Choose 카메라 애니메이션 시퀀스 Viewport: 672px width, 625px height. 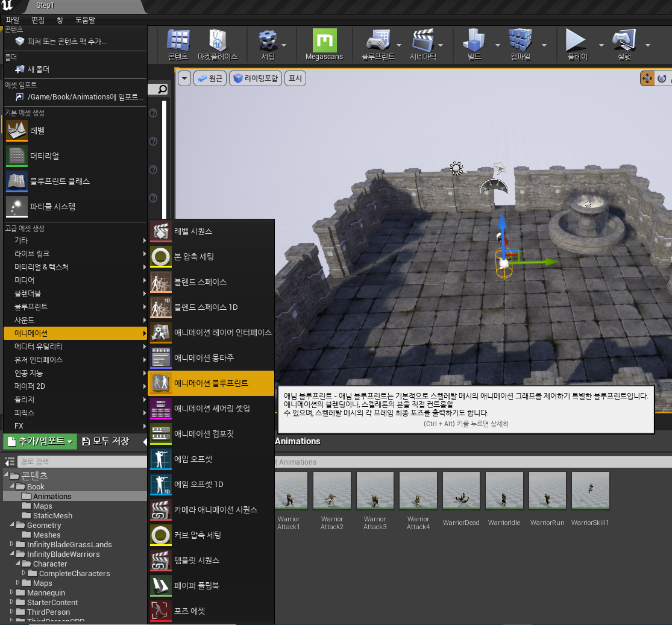[x=212, y=510]
